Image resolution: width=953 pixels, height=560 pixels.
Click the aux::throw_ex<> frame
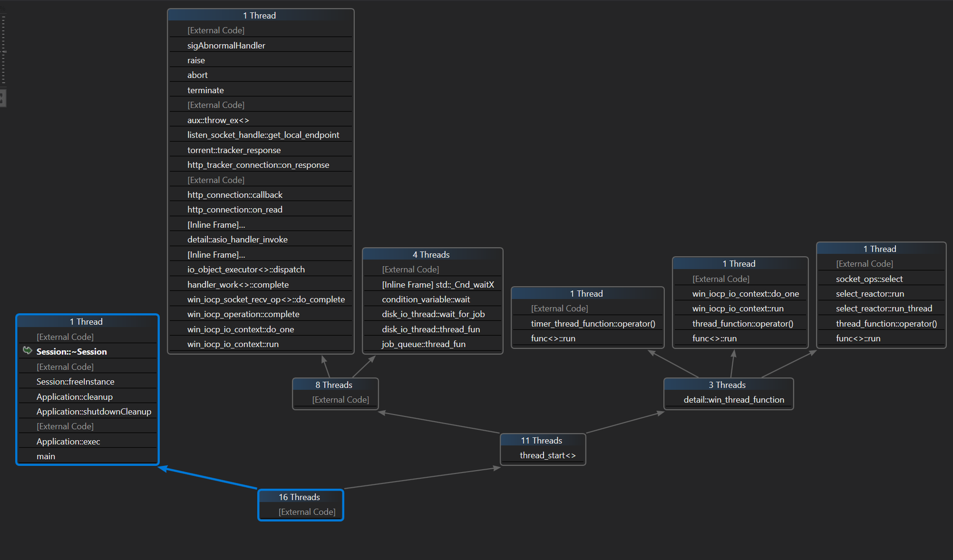coord(218,120)
